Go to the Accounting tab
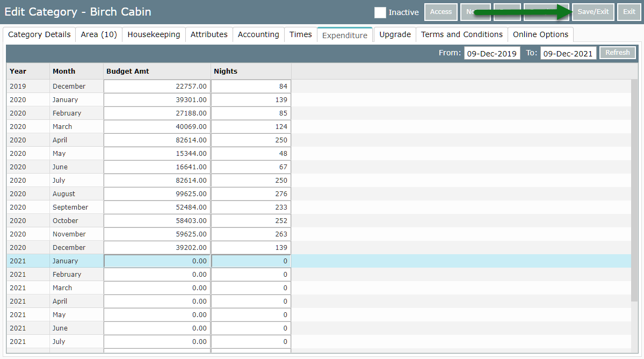644x359 pixels. pyautogui.click(x=258, y=34)
